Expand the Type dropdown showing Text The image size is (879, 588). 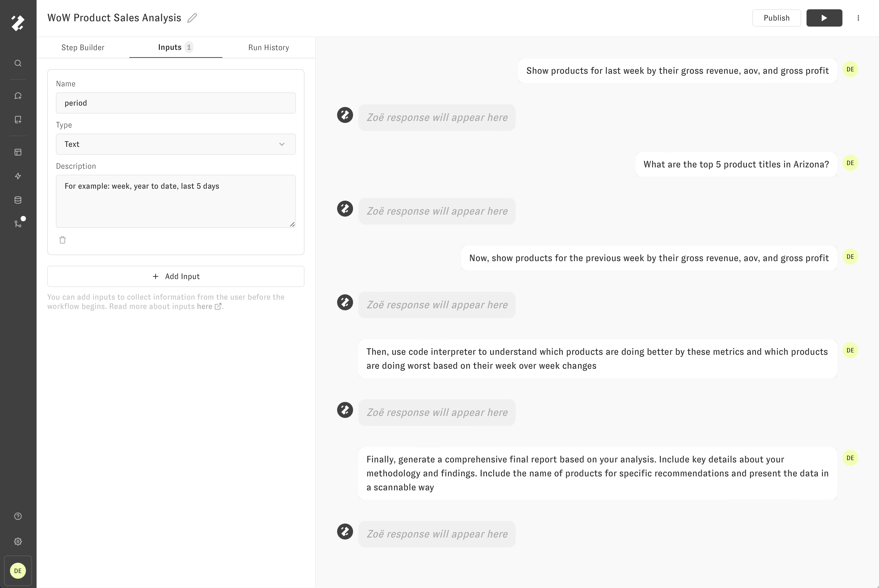[x=176, y=144]
